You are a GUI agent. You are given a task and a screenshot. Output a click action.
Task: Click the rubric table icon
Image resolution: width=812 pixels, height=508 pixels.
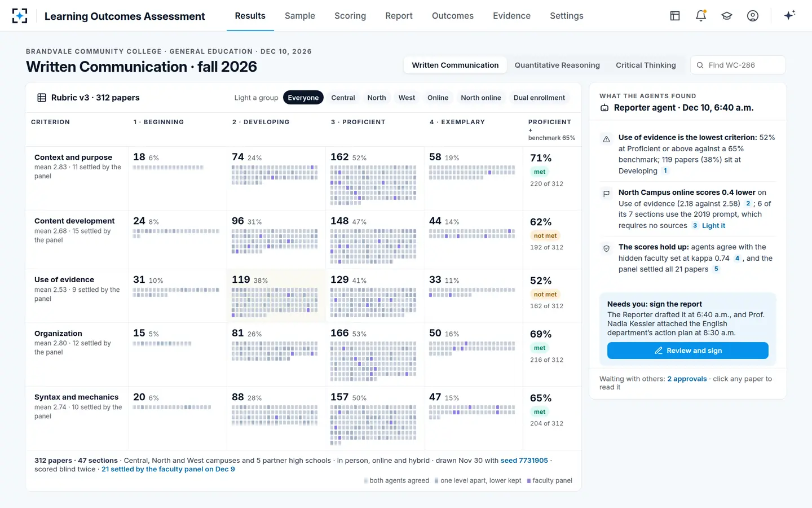(x=42, y=98)
